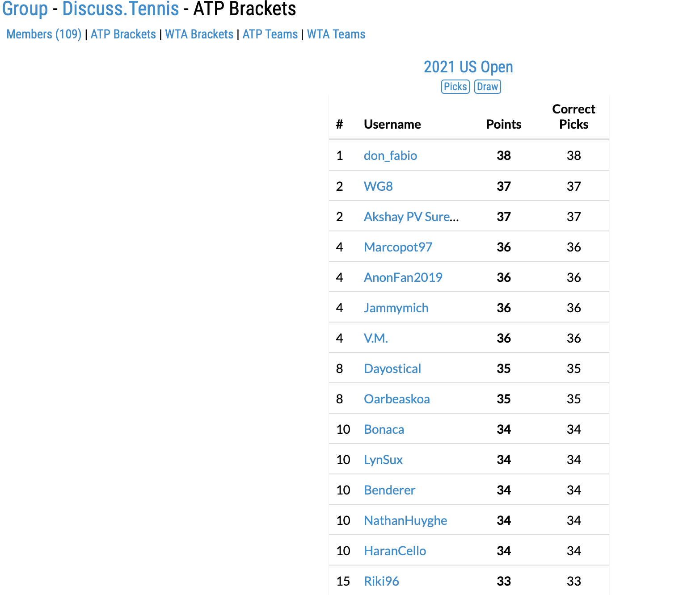The width and height of the screenshot is (700, 595).
Task: Open Discuss.Tennis group link
Action: 121,9
